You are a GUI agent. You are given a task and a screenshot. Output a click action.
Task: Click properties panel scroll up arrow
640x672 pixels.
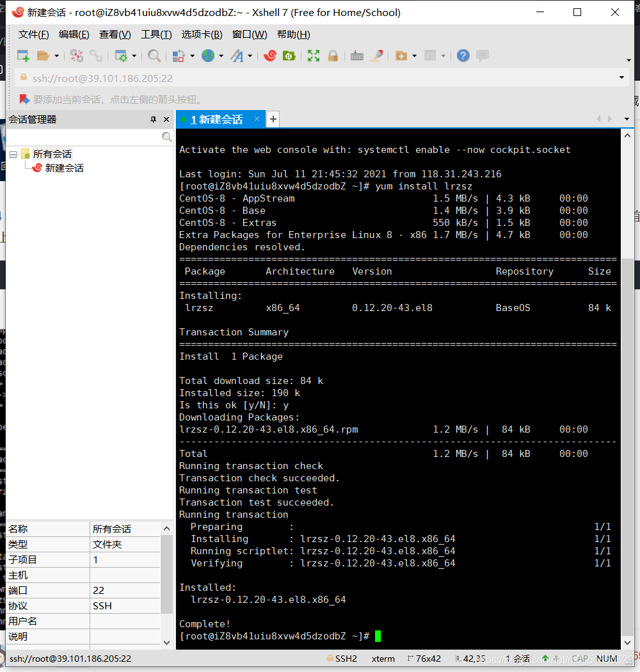coord(167,529)
